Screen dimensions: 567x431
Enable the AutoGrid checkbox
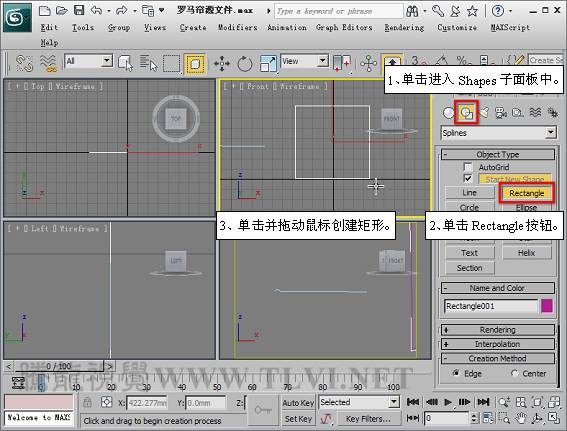[468, 167]
